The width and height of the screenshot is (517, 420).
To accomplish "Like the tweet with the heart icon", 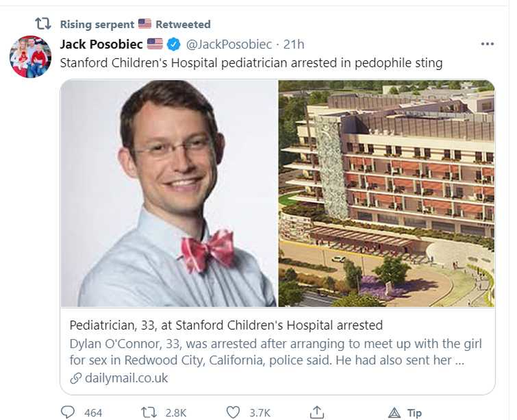I will 233,412.
